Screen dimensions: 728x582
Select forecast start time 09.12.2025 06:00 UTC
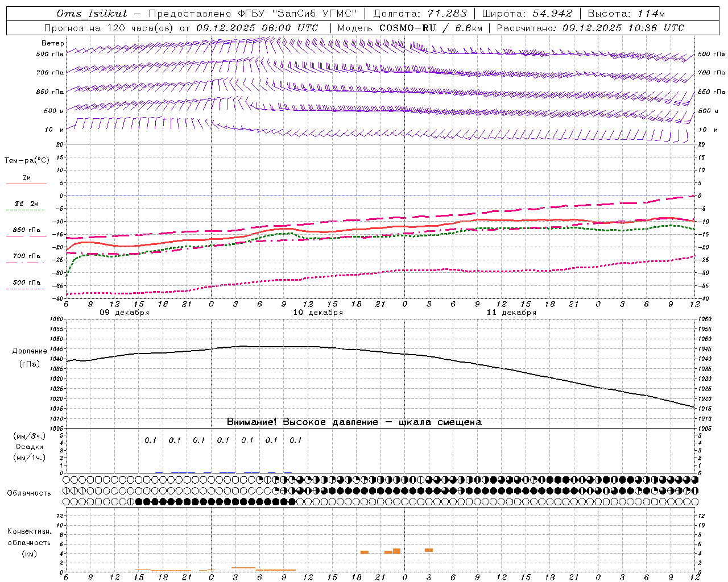[x=257, y=28]
